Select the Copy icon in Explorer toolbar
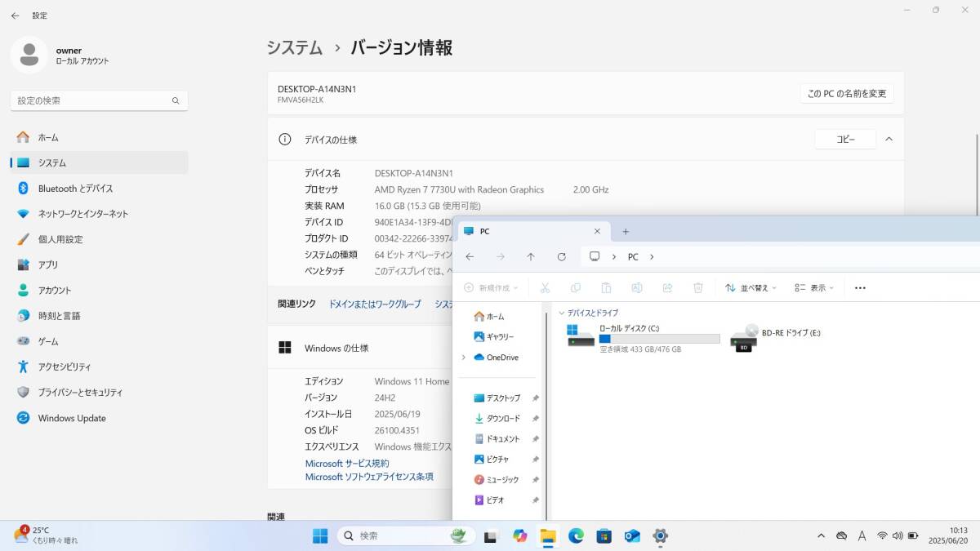 pyautogui.click(x=575, y=287)
